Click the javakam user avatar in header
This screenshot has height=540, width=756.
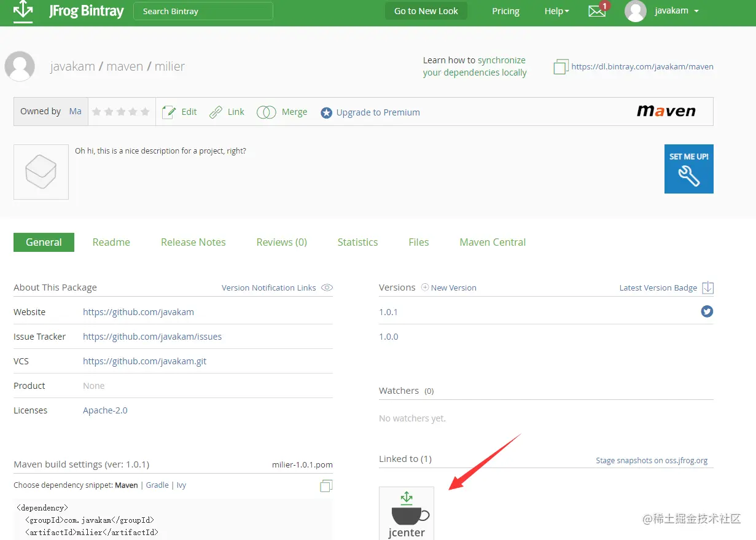click(x=636, y=11)
